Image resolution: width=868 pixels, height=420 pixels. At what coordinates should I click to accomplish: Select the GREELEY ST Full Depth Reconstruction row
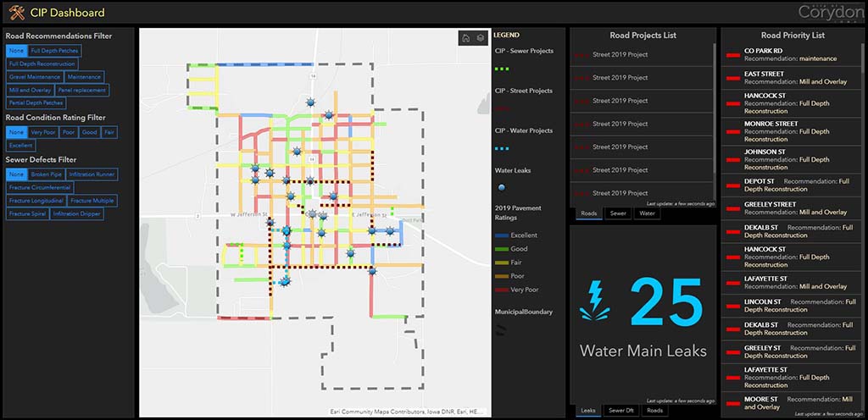pyautogui.click(x=792, y=352)
